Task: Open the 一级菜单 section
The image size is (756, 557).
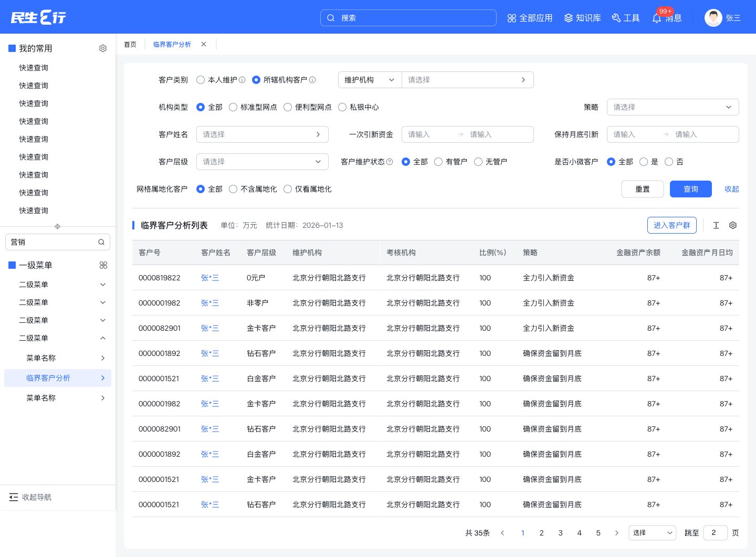Action: [x=36, y=265]
